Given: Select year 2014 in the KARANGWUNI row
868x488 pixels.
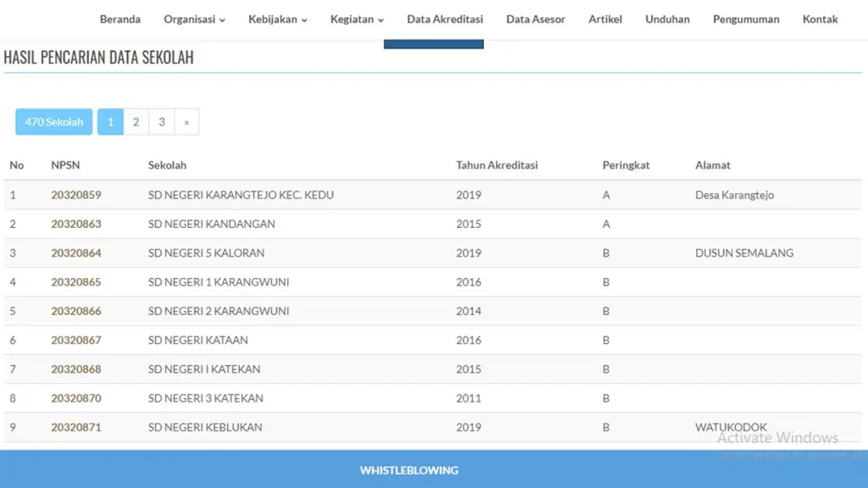Looking at the screenshot, I should click(468, 311).
